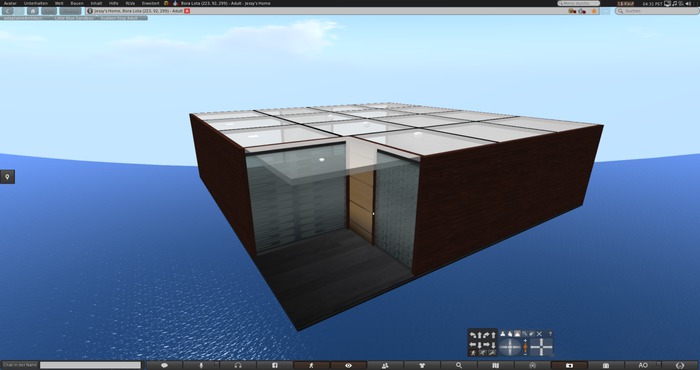Click the camera pan cross control
Image resolution: width=700 pixels, height=370 pixels.
pyautogui.click(x=542, y=347)
